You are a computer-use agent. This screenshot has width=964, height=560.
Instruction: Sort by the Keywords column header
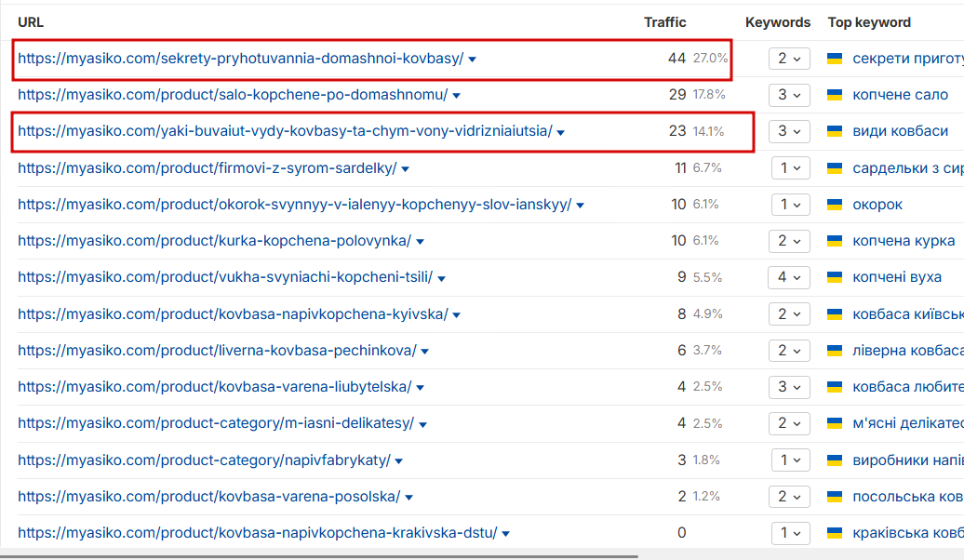[778, 22]
